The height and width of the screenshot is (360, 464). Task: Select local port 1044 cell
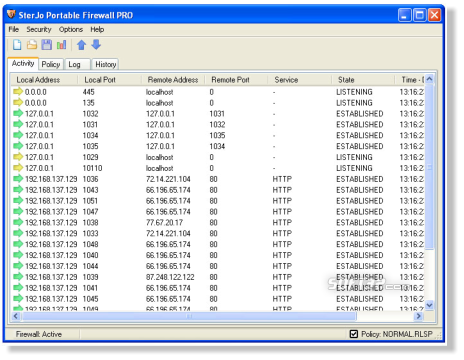click(x=90, y=266)
